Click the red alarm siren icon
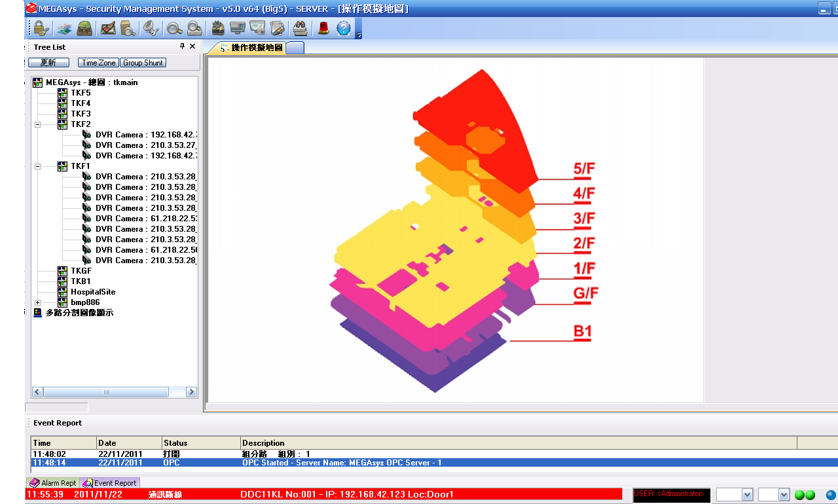This screenshot has height=504, width=838. [x=323, y=29]
